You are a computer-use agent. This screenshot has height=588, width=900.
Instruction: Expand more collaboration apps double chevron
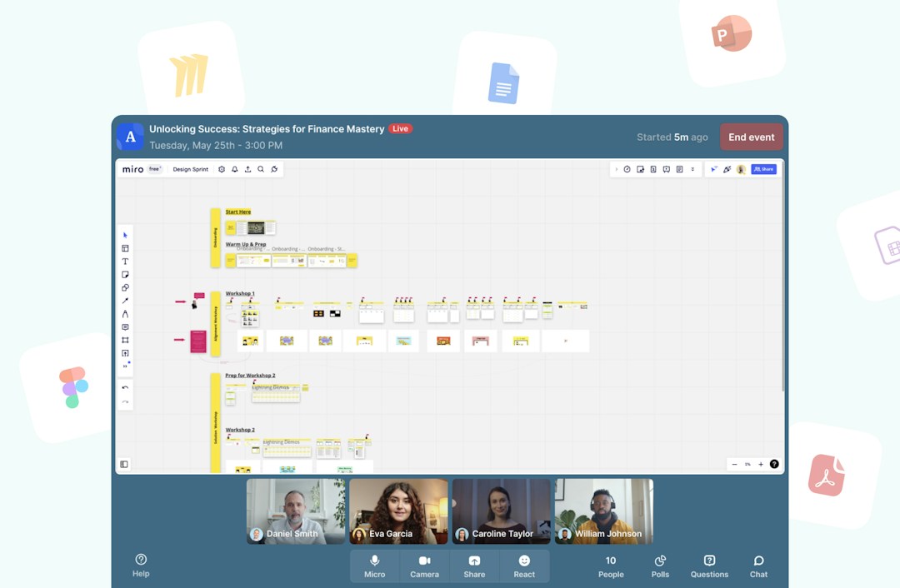692,169
